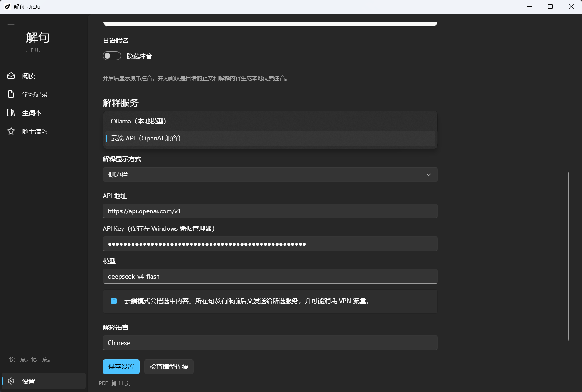Image resolution: width=582 pixels, height=392 pixels.
Task: Close the JieJu window
Action: pyautogui.click(x=571, y=6)
